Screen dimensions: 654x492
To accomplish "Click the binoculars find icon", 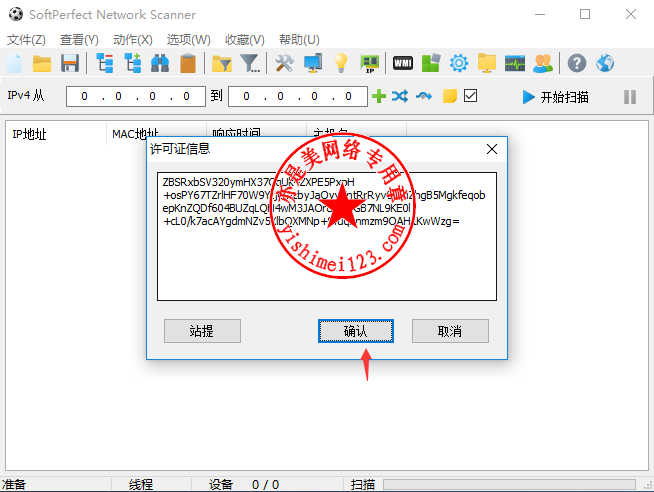I will point(160,63).
